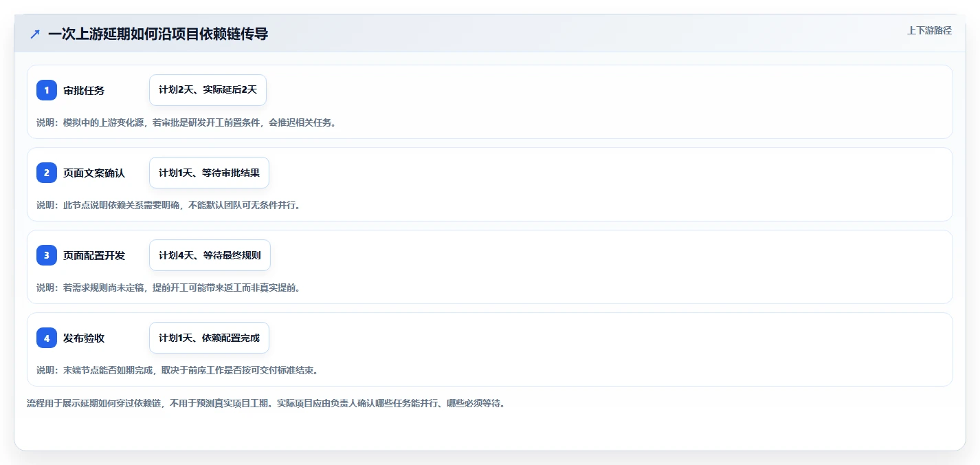Click the 计划2天、实际延后2天 chip
This screenshot has height=465, width=980.
pos(208,90)
